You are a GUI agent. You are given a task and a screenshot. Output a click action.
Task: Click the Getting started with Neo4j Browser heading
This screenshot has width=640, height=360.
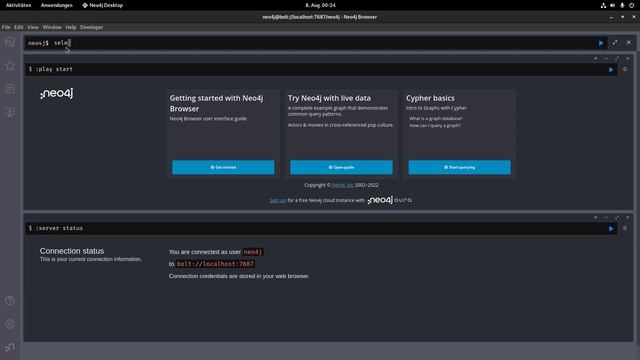[216, 103]
